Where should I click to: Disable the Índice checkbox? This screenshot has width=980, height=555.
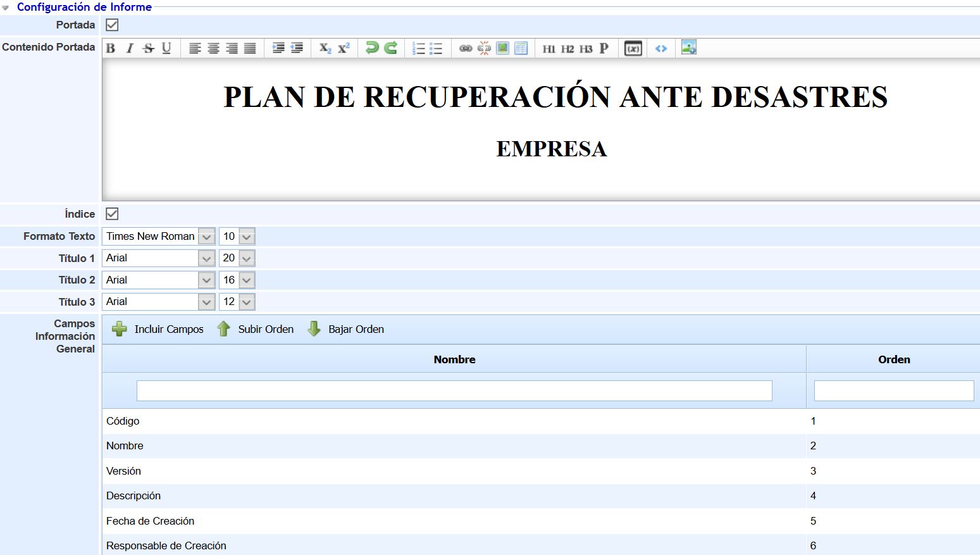pyautogui.click(x=111, y=214)
